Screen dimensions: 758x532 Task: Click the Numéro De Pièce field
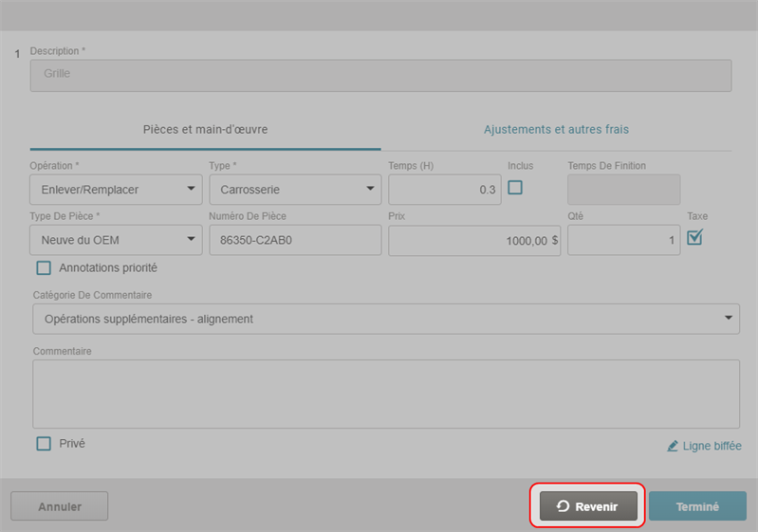point(294,241)
